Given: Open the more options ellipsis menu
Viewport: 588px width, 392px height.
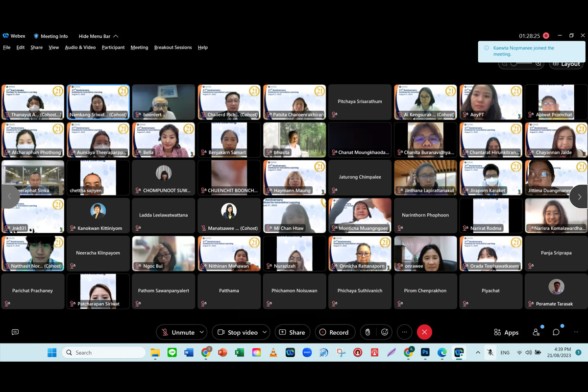Looking at the screenshot, I should 404,332.
